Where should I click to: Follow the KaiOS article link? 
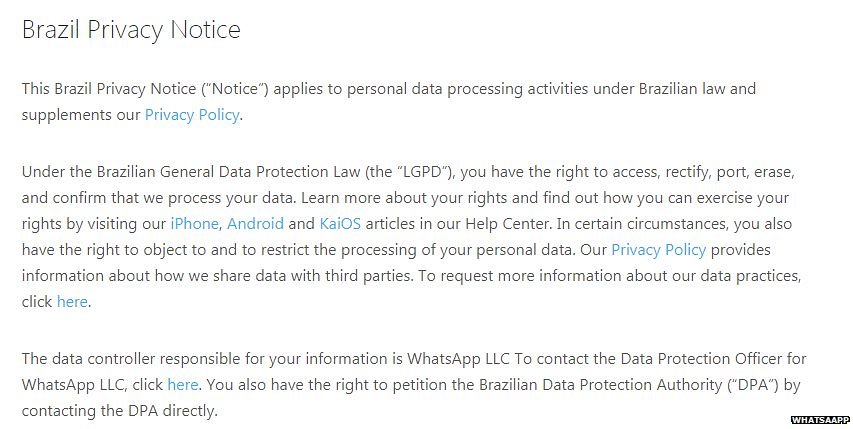339,224
